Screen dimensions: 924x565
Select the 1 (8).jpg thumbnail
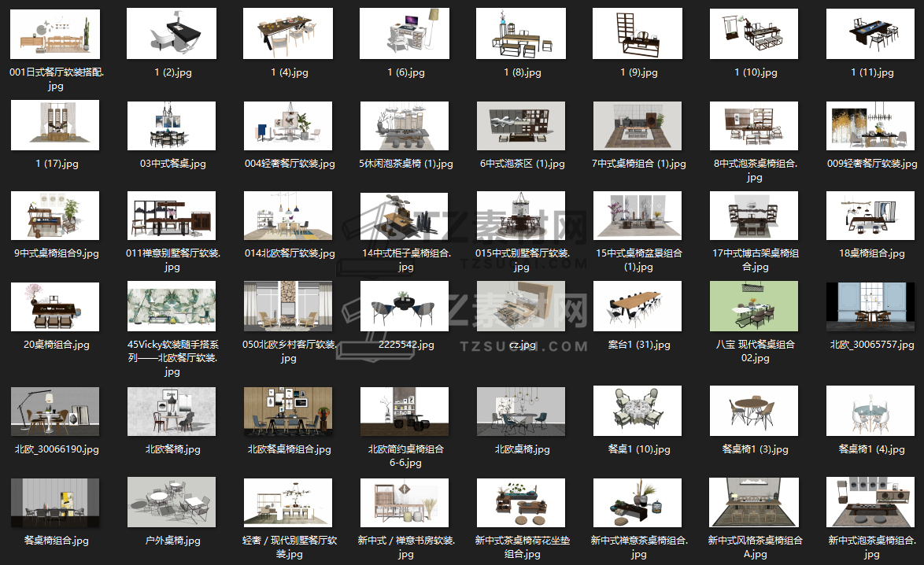[x=521, y=34]
